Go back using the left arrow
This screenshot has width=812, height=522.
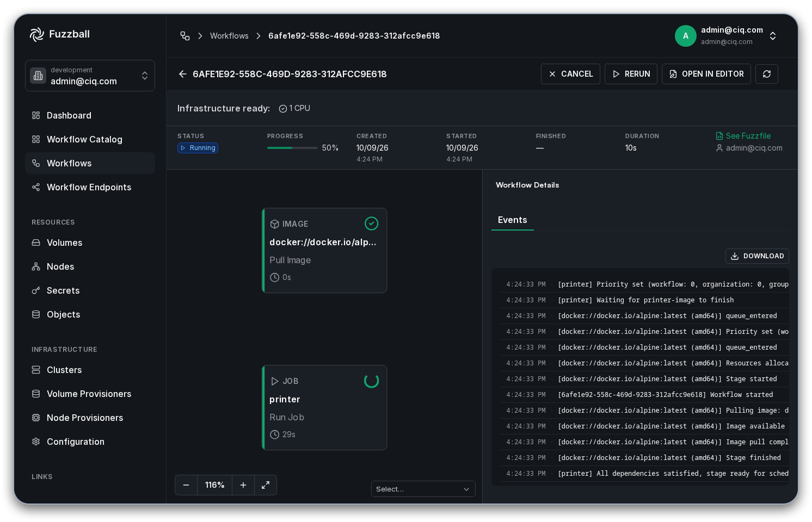coord(183,74)
